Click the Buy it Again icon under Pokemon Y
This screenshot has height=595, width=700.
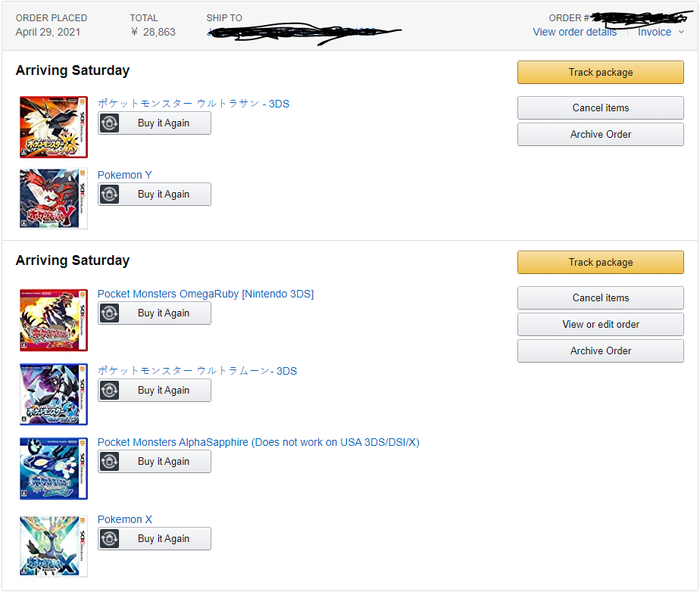(109, 195)
